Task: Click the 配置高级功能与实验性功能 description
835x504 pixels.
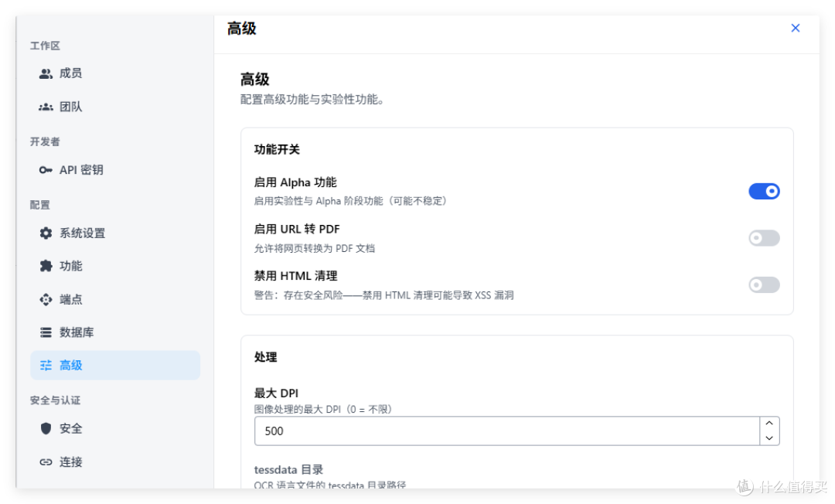Action: coord(313,100)
